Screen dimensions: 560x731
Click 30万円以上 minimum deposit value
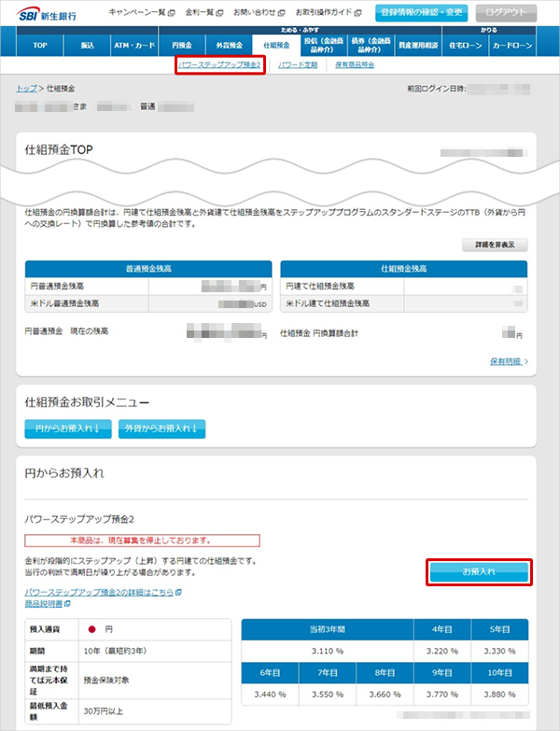pos(104,711)
